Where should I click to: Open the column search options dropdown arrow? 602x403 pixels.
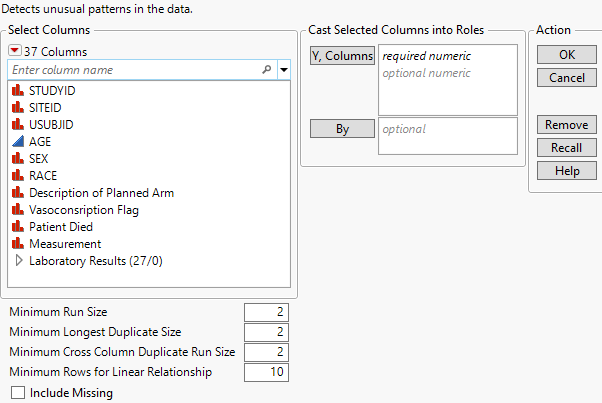point(283,70)
